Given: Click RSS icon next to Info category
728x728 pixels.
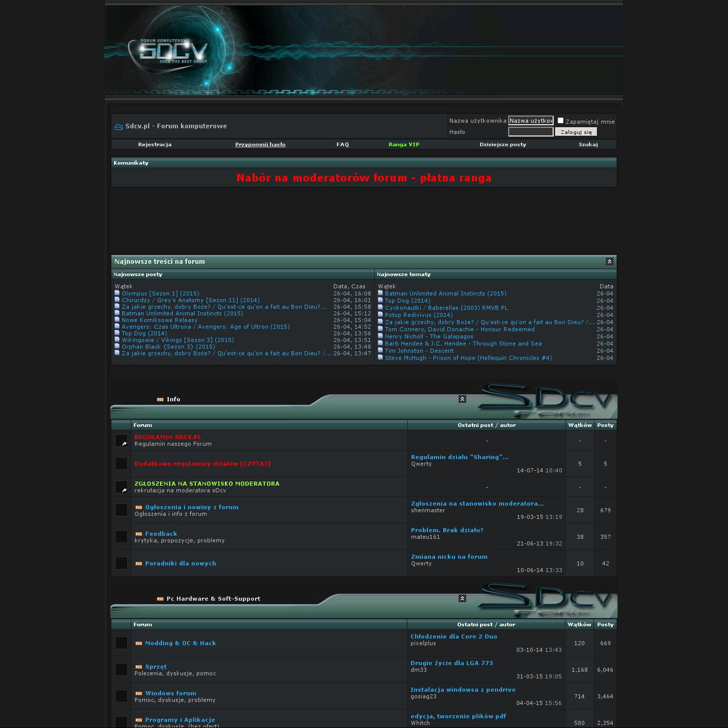Looking at the screenshot, I should point(160,400).
